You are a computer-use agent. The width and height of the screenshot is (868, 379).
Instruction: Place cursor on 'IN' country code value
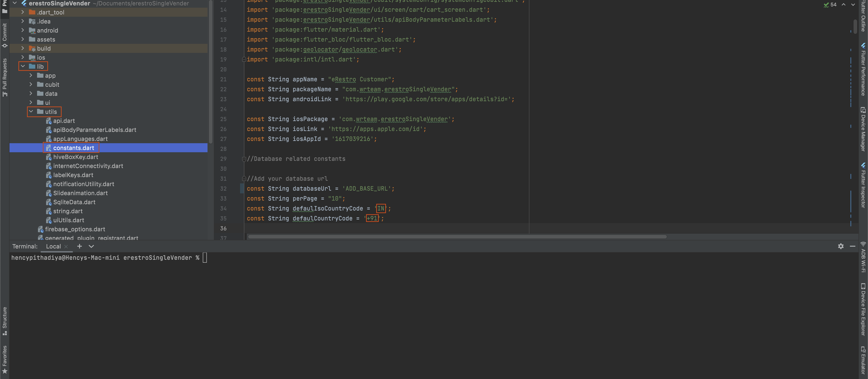click(x=381, y=209)
